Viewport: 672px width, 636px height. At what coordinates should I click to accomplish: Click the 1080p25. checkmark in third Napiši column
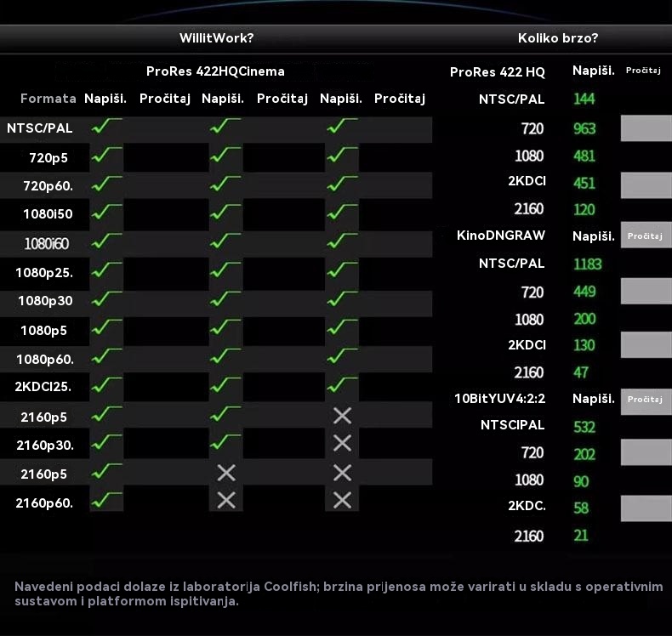342,271
